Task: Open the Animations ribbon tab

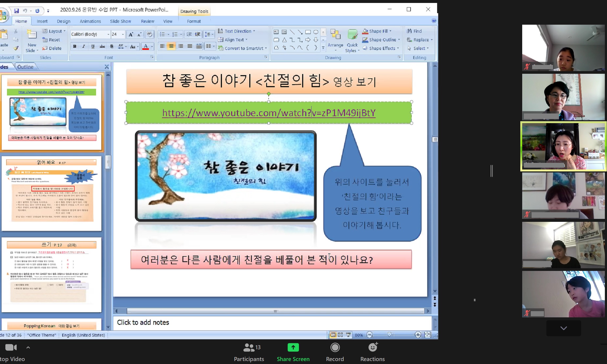Action: (90, 21)
